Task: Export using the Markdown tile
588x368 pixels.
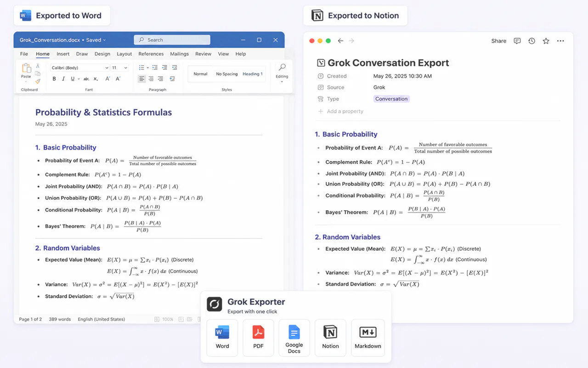Action: (368, 338)
